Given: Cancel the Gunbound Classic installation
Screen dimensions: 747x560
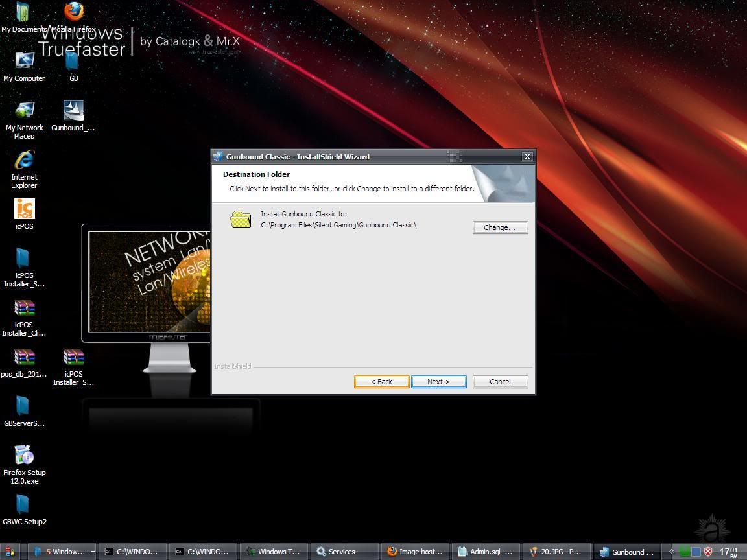Looking at the screenshot, I should coord(500,382).
